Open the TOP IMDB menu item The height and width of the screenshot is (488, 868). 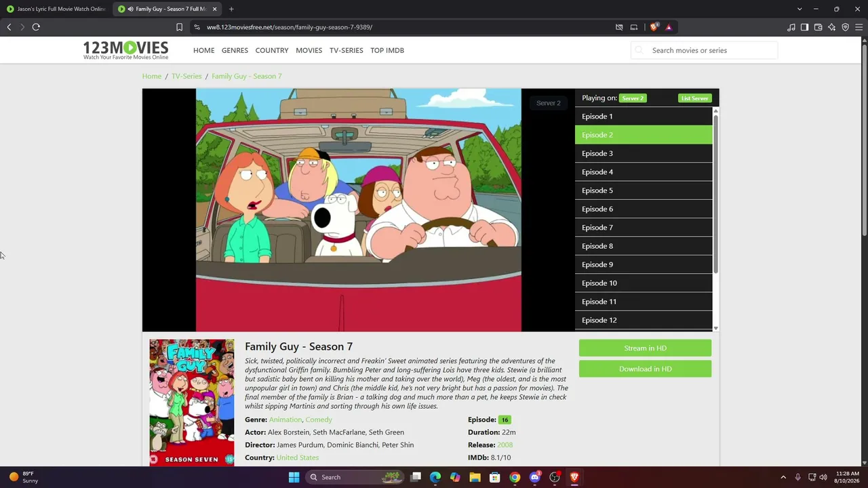pos(387,50)
